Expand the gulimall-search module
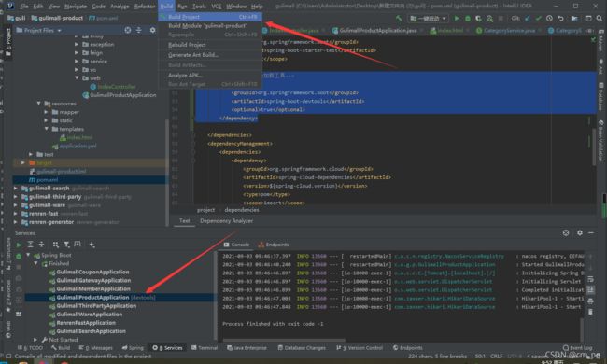 pyautogui.click(x=16, y=189)
